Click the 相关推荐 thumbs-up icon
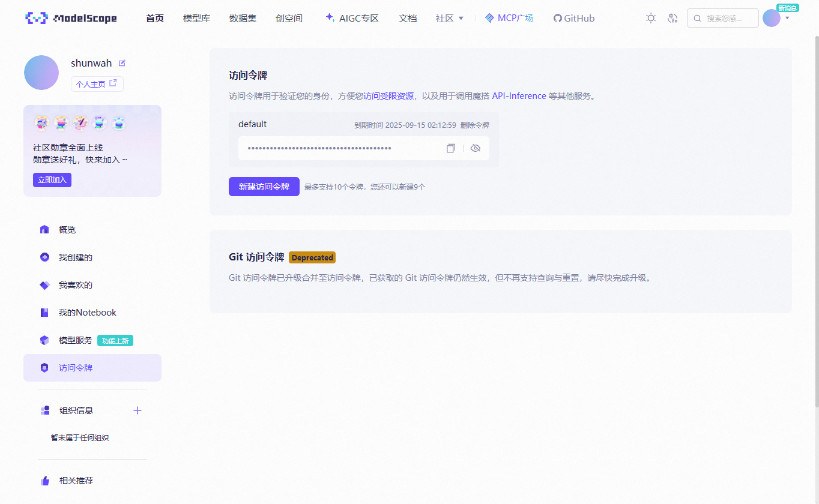The width and height of the screenshot is (819, 504). coord(44,481)
